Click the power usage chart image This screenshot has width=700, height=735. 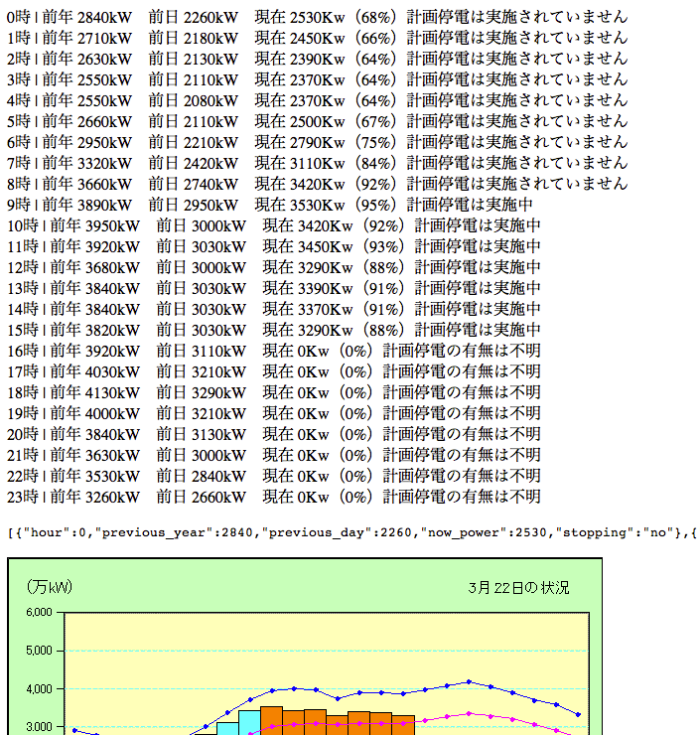[x=305, y=647]
